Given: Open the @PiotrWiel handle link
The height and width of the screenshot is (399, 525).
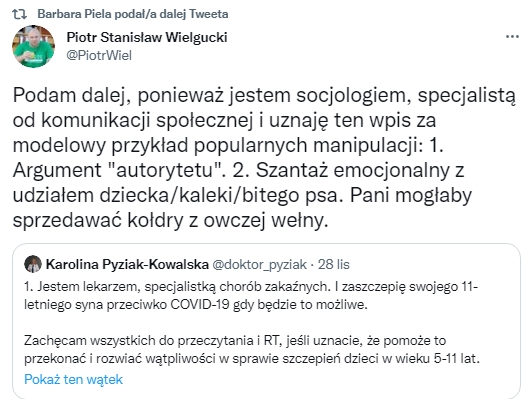Looking at the screenshot, I should [99, 55].
